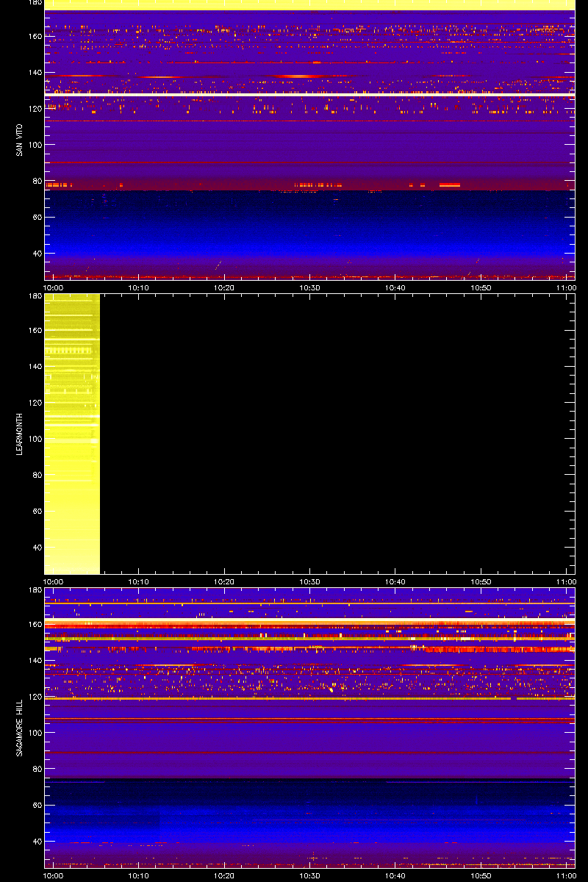Select the San Vito spectrogram plot
This screenshot has width=588, height=882.
[309, 140]
